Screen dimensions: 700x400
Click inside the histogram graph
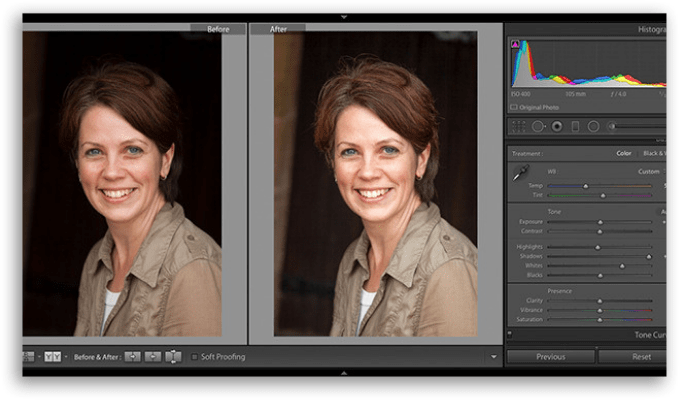coord(588,63)
